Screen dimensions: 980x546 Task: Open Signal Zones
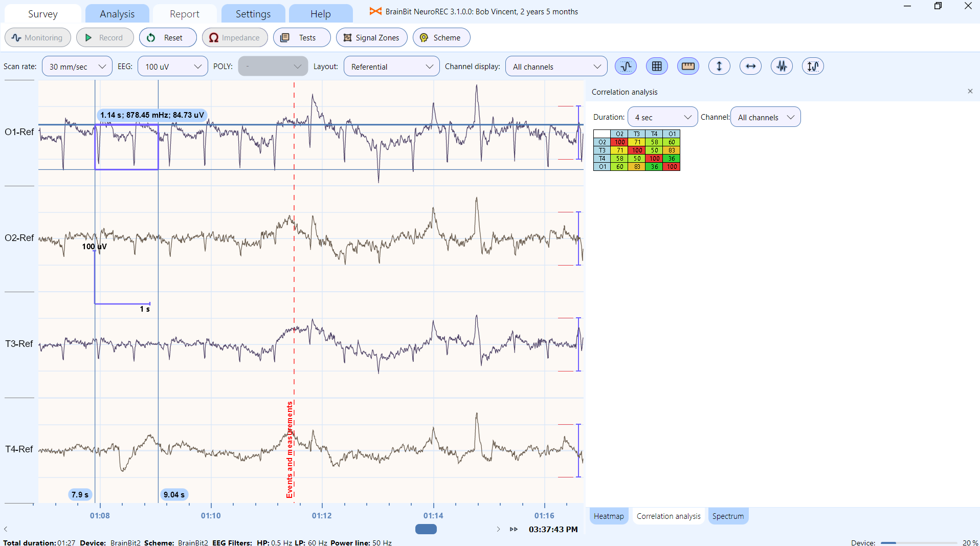point(371,37)
